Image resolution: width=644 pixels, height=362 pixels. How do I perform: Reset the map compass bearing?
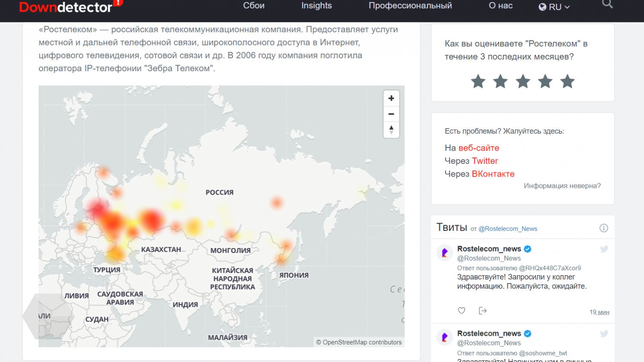coord(391,130)
